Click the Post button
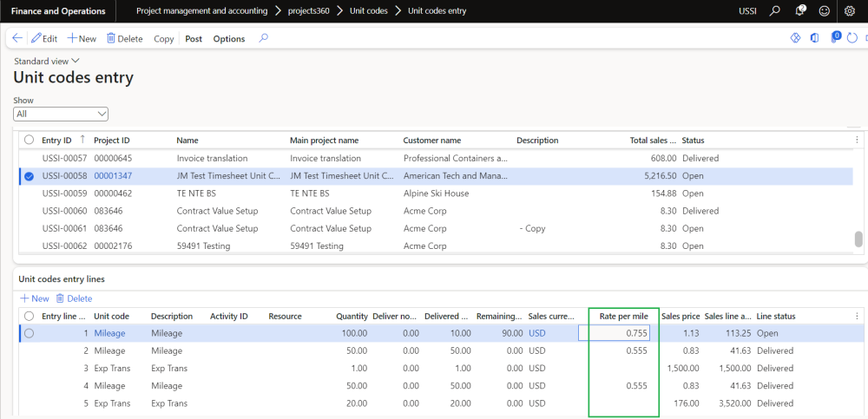The width and height of the screenshot is (868, 419). pyautogui.click(x=194, y=39)
